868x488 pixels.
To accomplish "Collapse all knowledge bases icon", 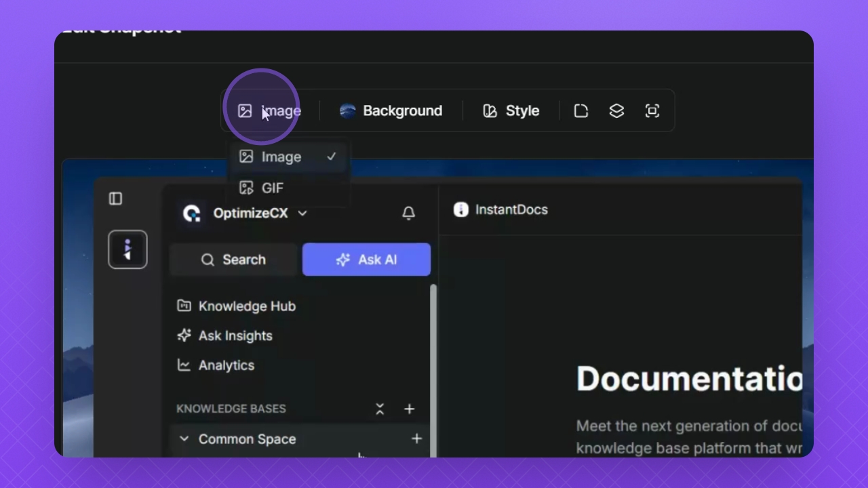I will click(x=380, y=409).
